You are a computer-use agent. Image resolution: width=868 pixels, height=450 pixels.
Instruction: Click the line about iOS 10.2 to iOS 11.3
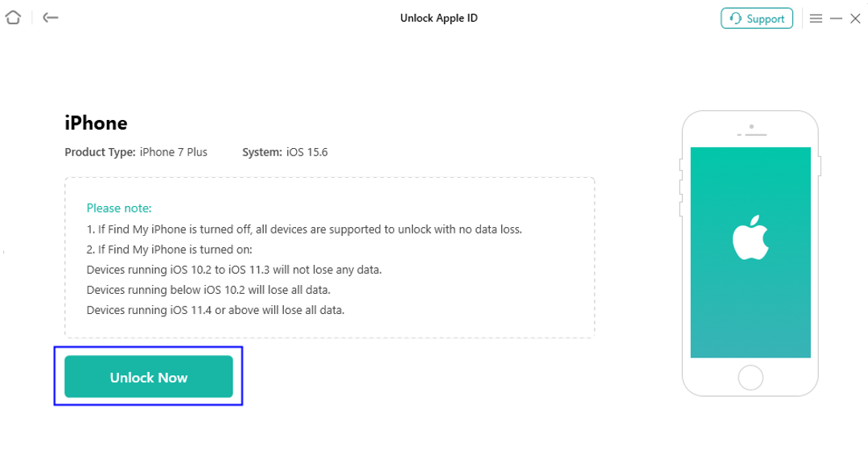pos(234,270)
